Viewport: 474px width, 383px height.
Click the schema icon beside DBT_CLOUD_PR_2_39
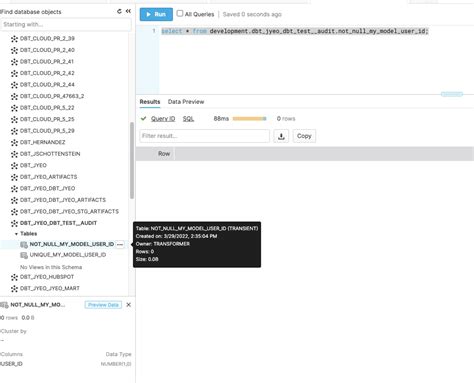(x=14, y=39)
